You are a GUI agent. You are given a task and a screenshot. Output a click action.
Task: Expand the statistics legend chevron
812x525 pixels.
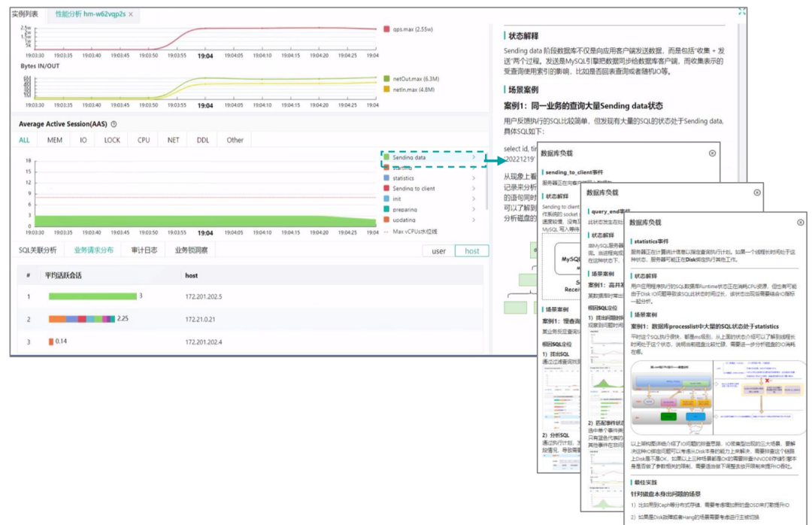click(474, 178)
